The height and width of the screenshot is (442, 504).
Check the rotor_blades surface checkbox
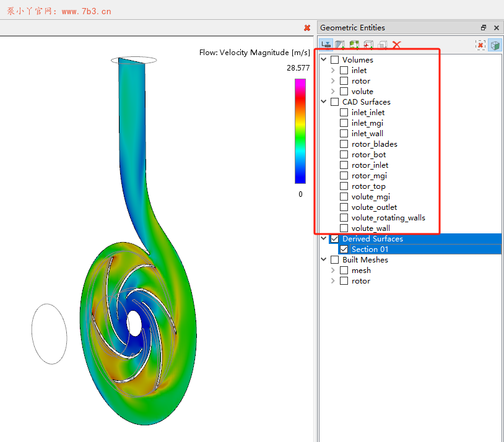(344, 144)
